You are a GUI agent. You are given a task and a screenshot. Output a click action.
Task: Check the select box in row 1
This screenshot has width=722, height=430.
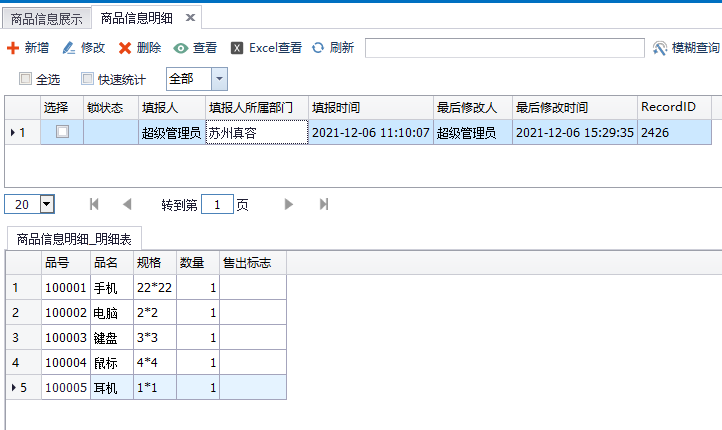point(62,132)
